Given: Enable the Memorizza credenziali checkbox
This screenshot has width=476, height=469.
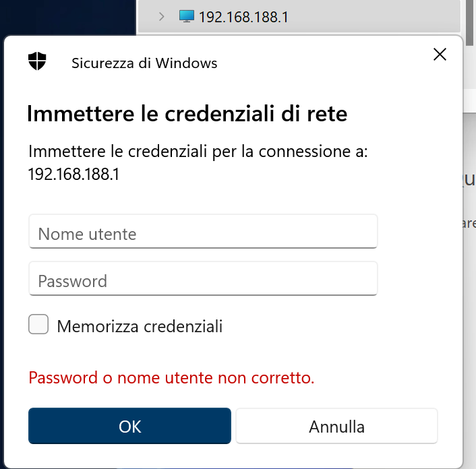Looking at the screenshot, I should pos(38,325).
